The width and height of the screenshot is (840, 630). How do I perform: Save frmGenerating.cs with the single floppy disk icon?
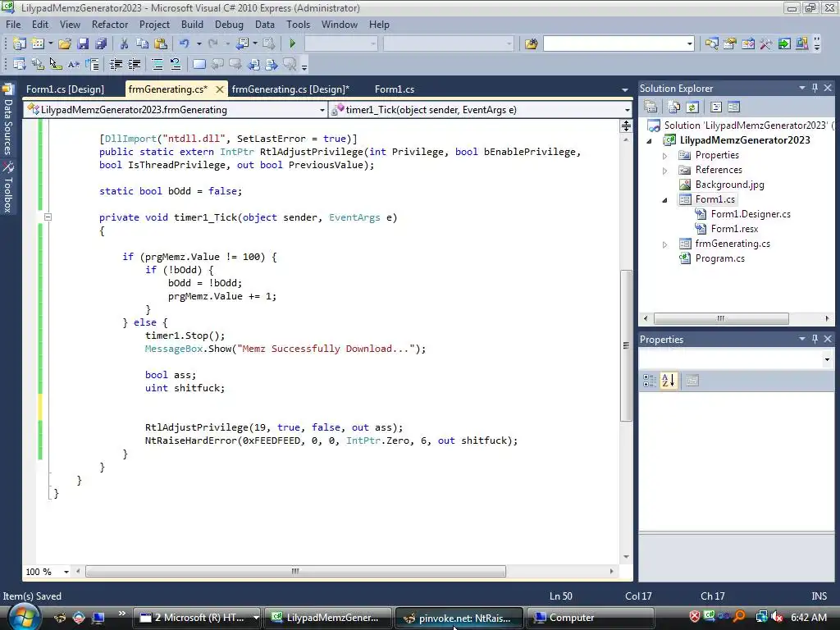coord(83,43)
